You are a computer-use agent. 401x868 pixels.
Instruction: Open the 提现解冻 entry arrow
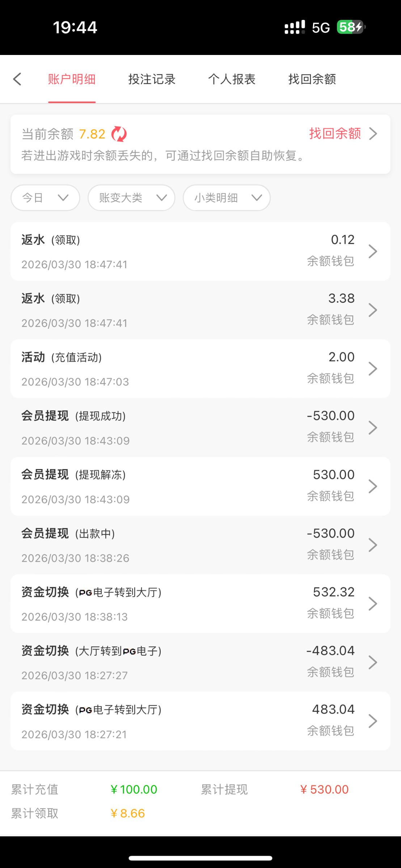tap(373, 486)
